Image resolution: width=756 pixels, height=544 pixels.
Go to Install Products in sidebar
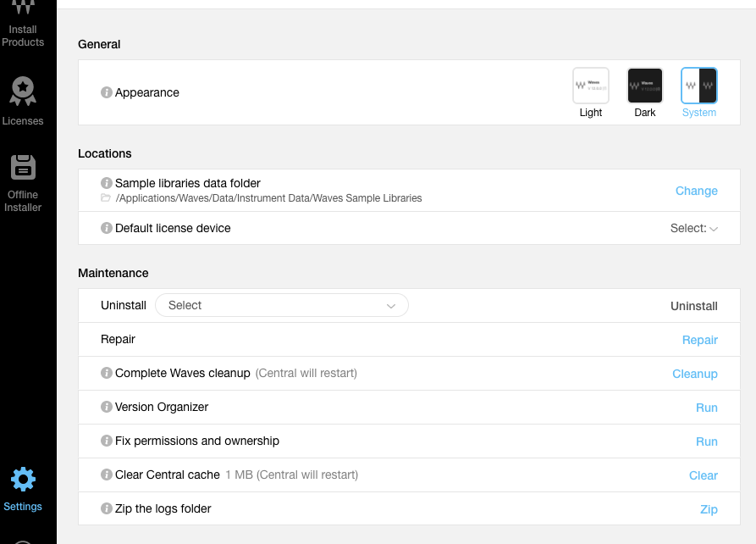(x=23, y=36)
